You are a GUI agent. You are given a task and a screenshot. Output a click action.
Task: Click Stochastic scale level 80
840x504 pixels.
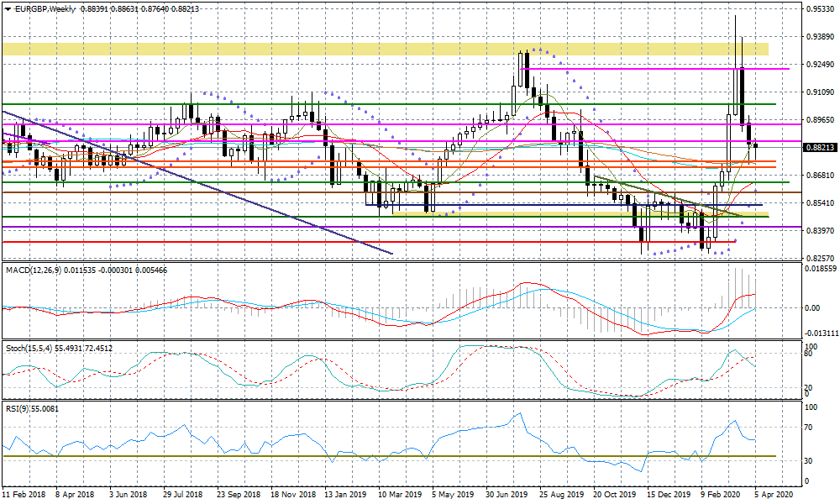(x=809, y=354)
